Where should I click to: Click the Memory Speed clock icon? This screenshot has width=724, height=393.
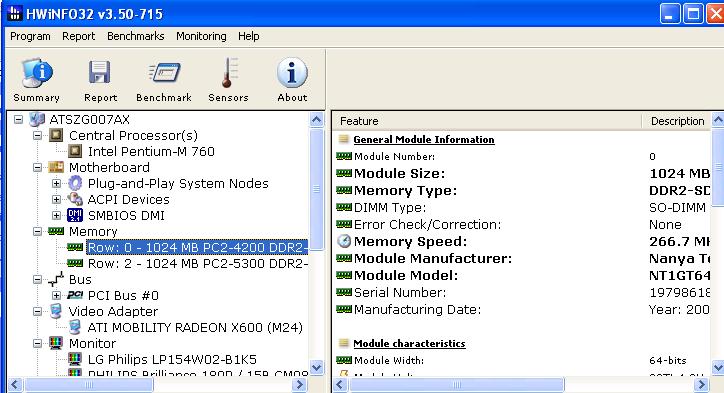344,241
